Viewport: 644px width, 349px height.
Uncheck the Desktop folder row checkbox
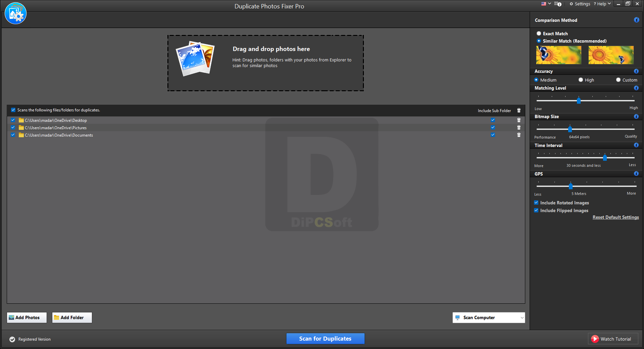tap(13, 120)
